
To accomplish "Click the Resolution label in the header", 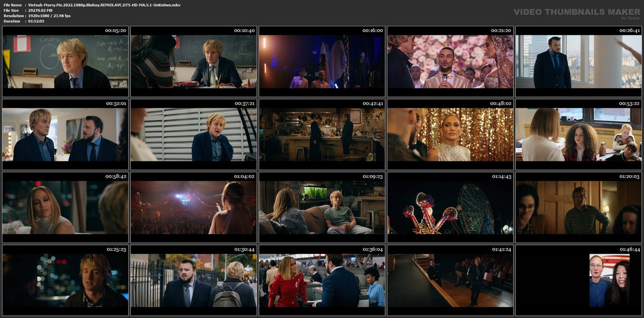I will [x=14, y=16].
